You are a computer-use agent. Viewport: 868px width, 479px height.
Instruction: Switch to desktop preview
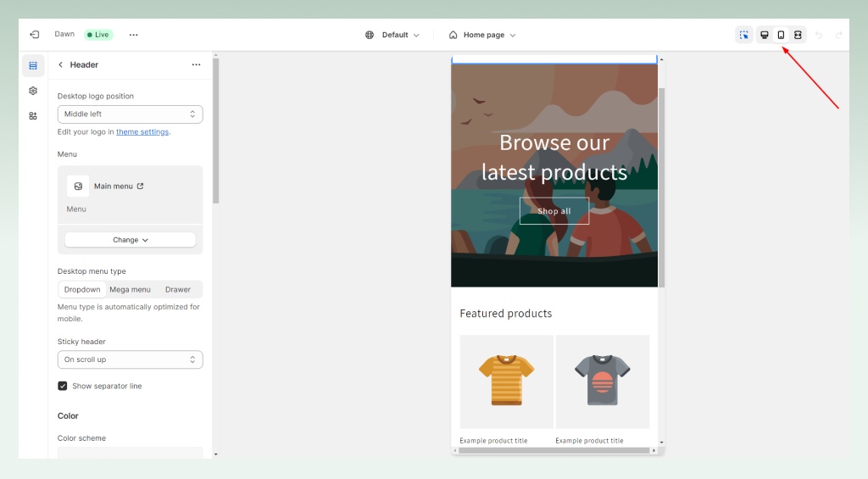764,35
